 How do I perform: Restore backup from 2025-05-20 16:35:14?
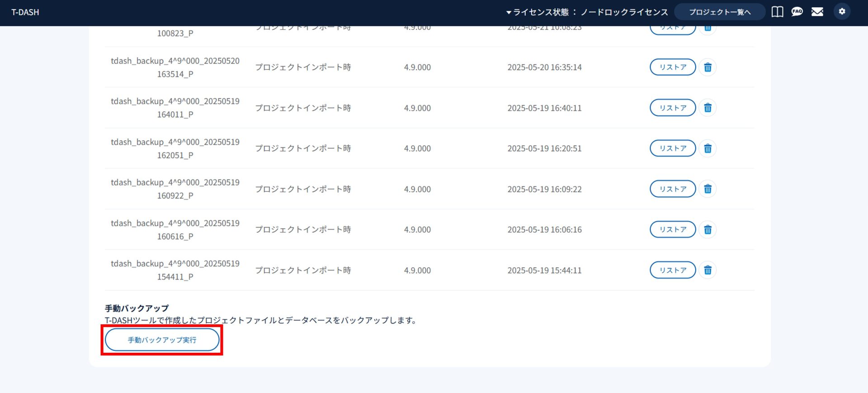click(x=672, y=67)
